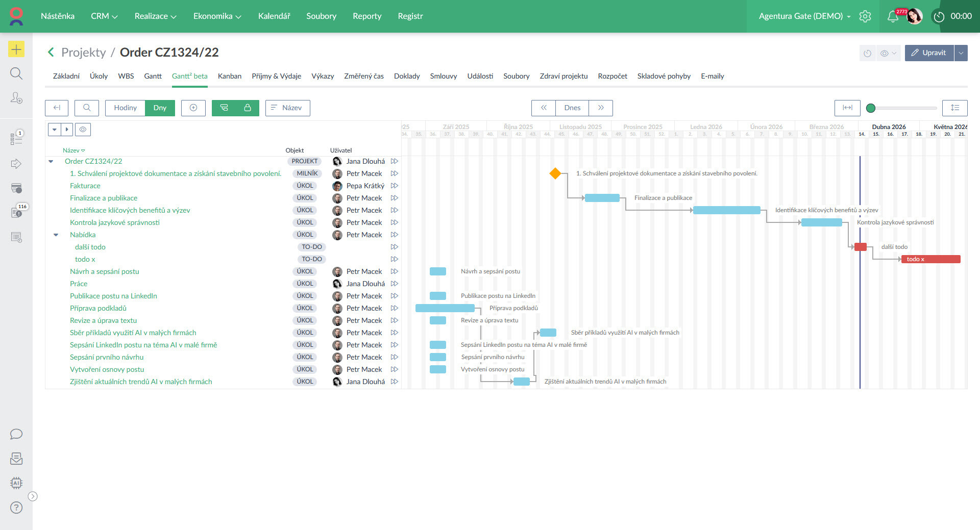Click the fit-to-width icon button

coord(847,108)
